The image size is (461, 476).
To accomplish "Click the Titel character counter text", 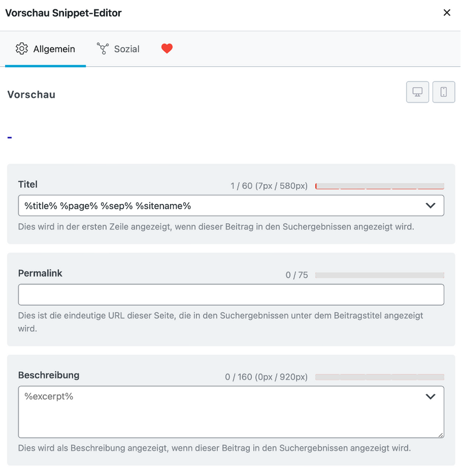I will [269, 186].
